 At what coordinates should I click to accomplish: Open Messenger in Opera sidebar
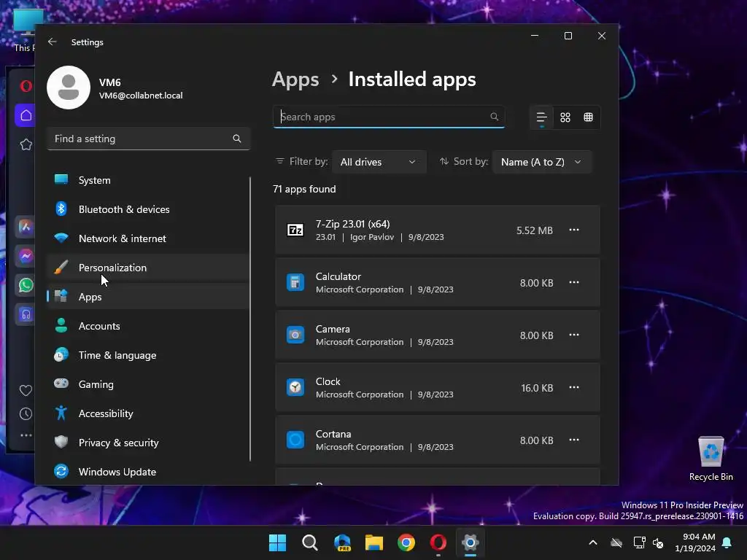26,256
